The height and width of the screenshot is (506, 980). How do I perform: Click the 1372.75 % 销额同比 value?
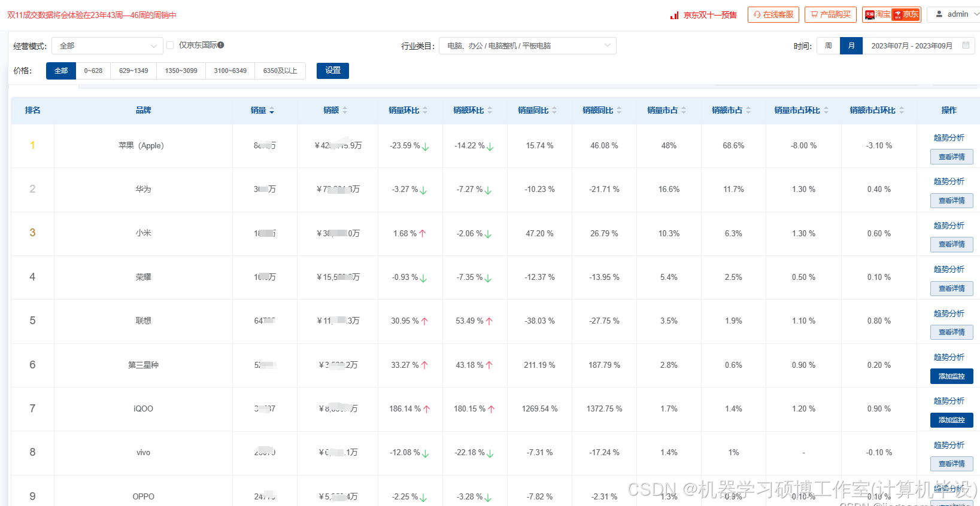(x=604, y=409)
